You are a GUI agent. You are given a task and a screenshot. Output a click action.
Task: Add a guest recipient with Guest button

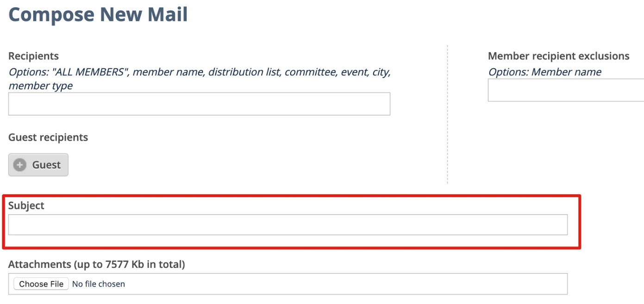click(38, 165)
